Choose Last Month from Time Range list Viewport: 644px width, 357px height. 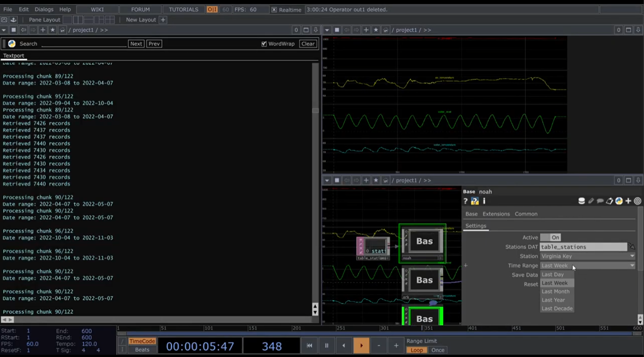click(x=557, y=292)
